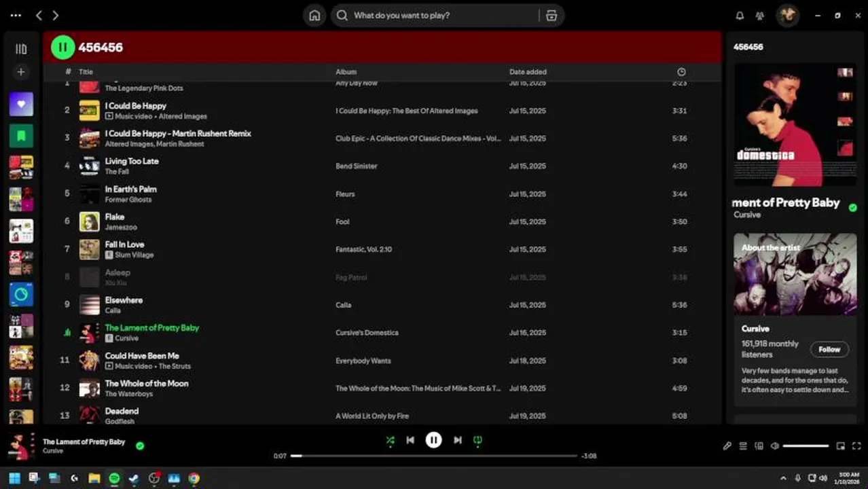
Task: Sort by the Date added column
Action: point(528,72)
